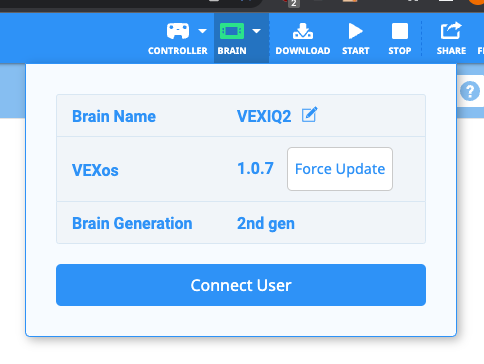Click the orange profile avatar
The image size is (484, 364).
click(x=476, y=2)
